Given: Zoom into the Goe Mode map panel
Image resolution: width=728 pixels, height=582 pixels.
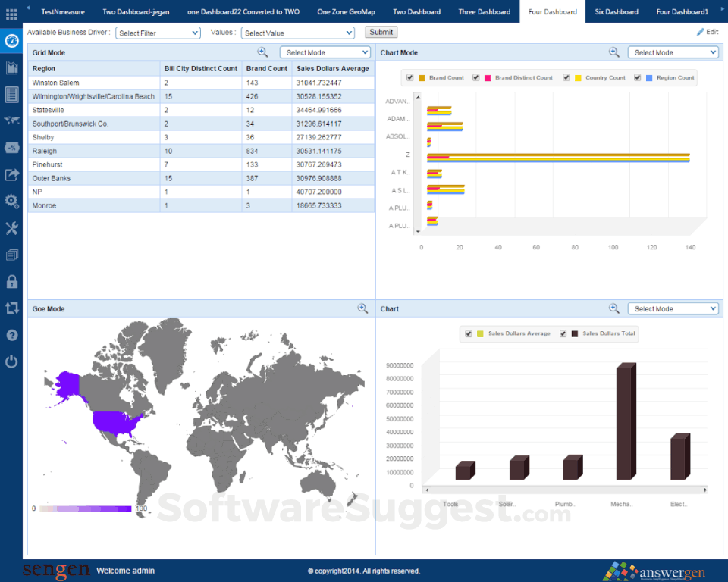Looking at the screenshot, I should [x=362, y=308].
